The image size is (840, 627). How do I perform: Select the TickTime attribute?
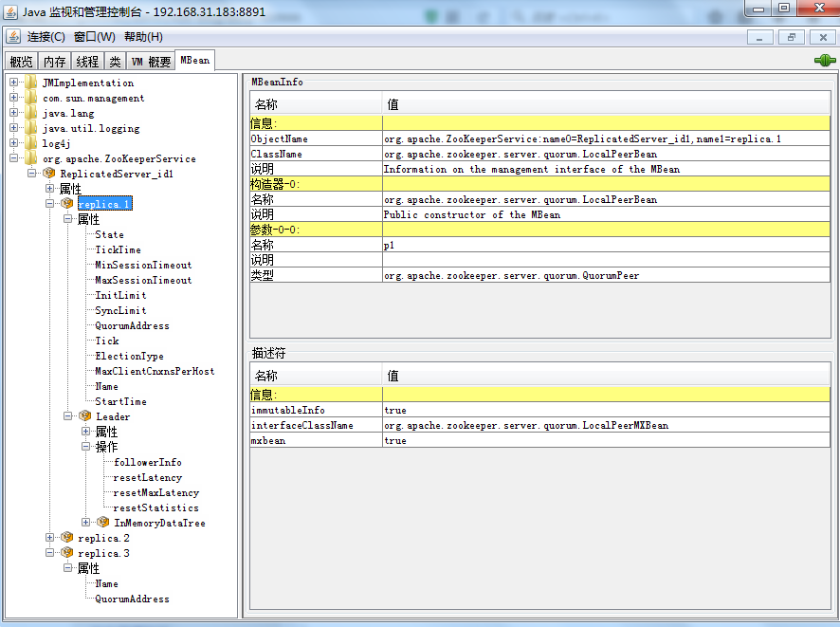118,249
